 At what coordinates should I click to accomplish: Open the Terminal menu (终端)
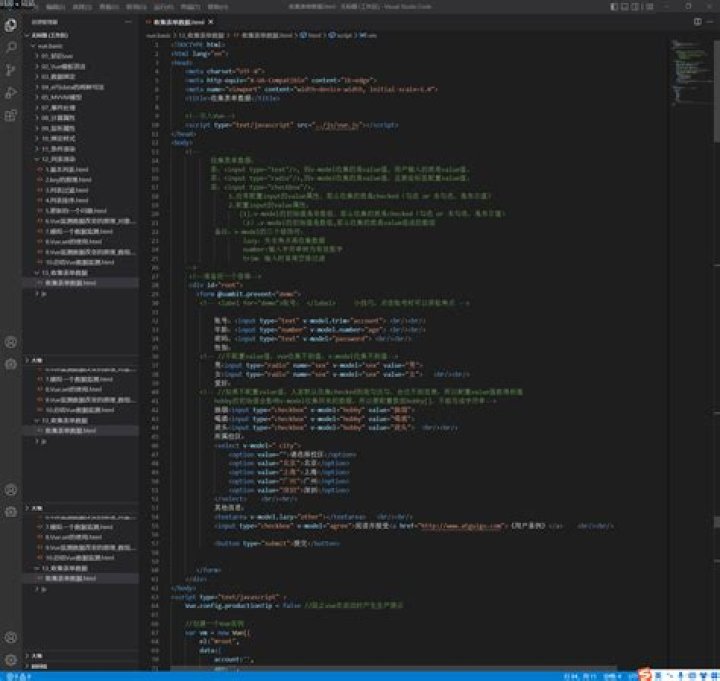click(x=191, y=7)
